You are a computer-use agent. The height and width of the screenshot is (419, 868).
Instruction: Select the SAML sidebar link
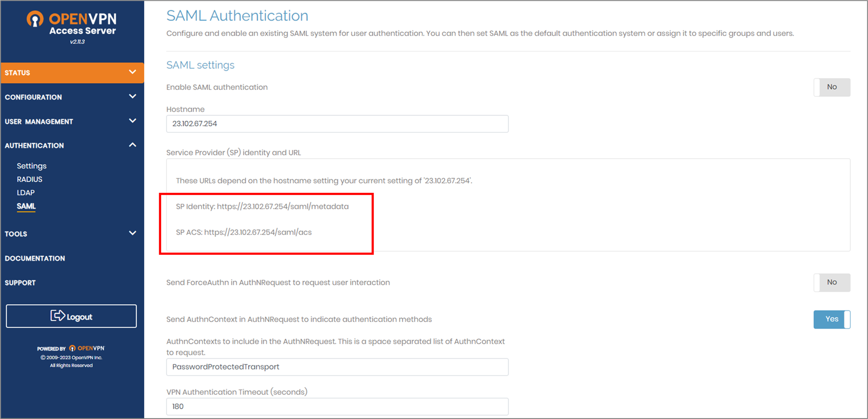click(26, 206)
